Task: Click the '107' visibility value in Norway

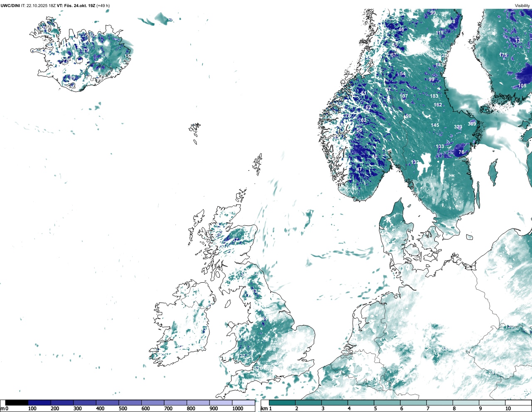Action: pos(404,96)
